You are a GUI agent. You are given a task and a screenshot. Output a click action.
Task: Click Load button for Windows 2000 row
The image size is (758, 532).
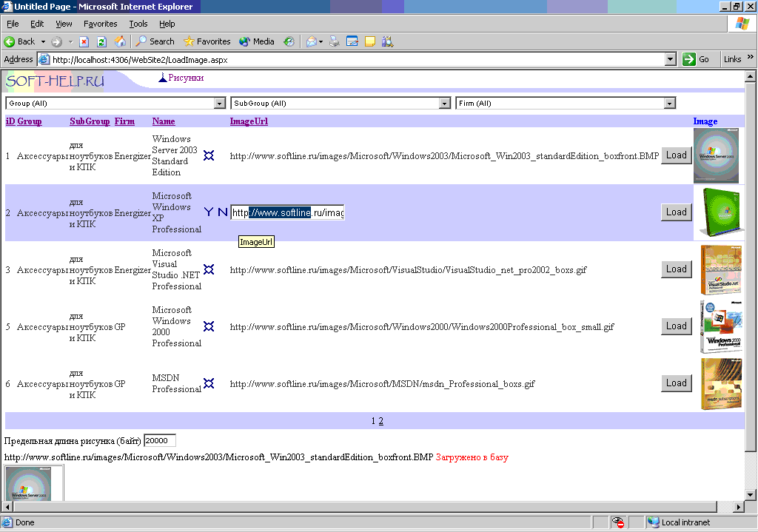(x=677, y=326)
